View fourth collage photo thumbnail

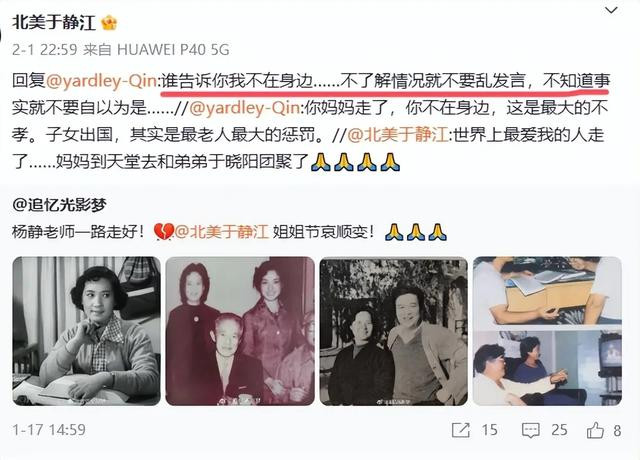pos(547,331)
